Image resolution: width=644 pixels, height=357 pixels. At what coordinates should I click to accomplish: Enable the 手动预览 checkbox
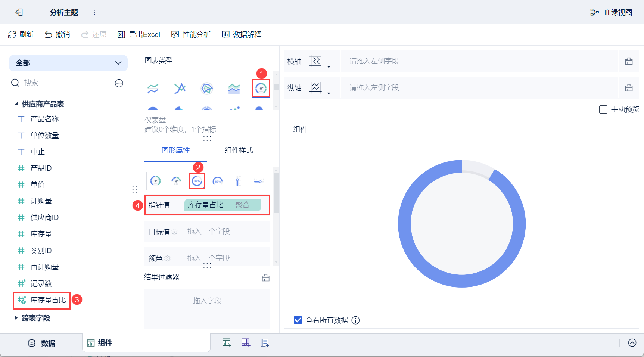tap(603, 109)
